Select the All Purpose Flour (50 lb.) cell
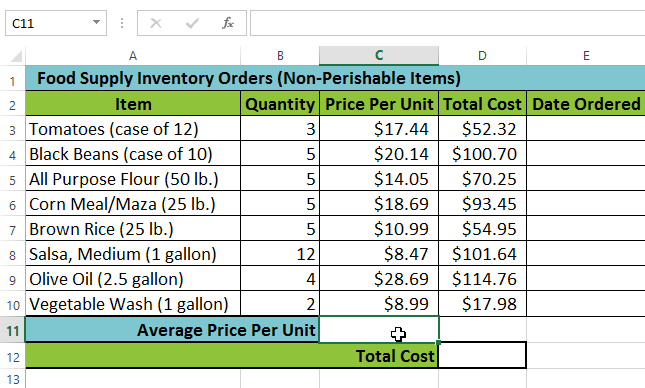 coord(133,179)
